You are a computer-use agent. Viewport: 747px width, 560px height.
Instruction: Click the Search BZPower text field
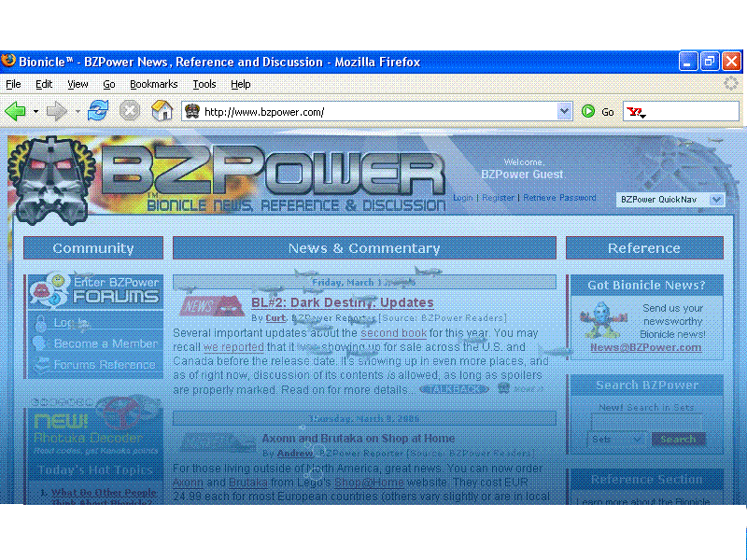(646, 422)
